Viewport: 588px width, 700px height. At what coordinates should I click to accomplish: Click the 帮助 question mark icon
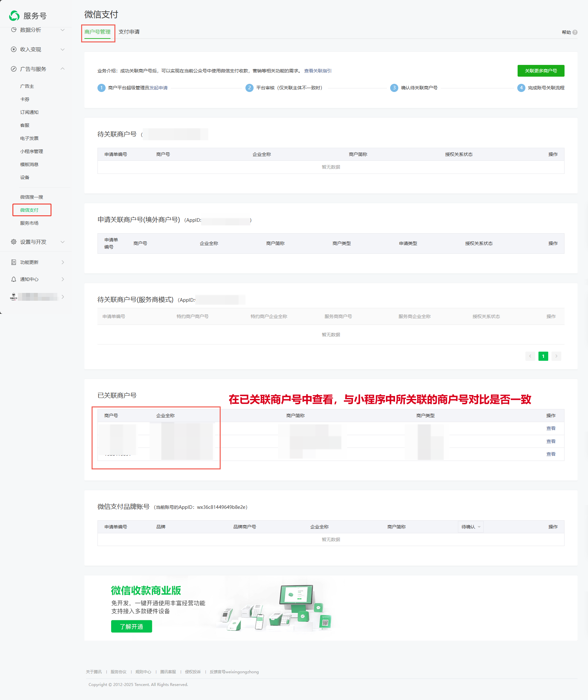click(x=575, y=32)
